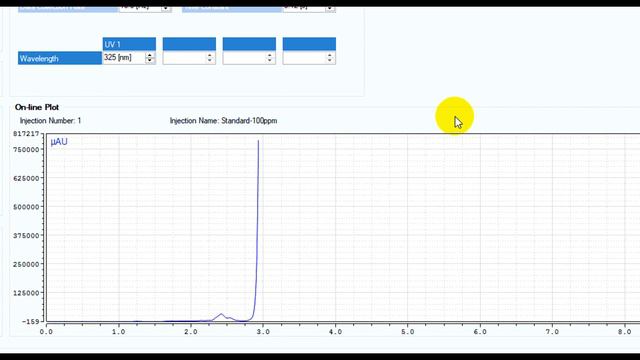Image resolution: width=640 pixels, height=360 pixels.
Task: Increase the UV 1 wavelength with up arrow
Action: coord(150,55)
